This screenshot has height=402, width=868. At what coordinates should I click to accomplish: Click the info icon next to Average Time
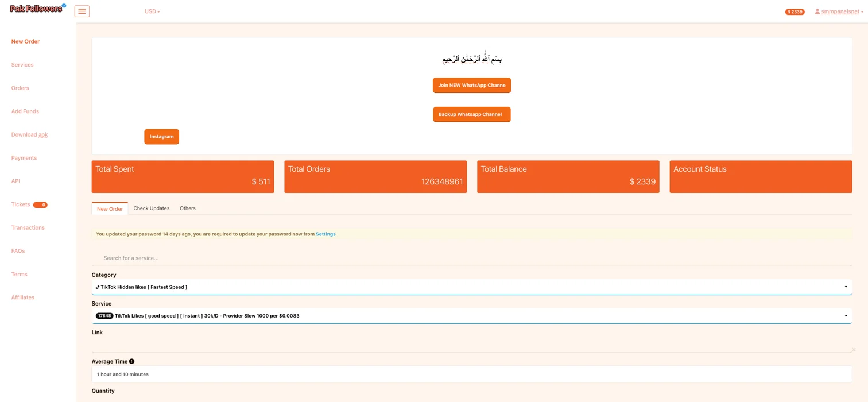(x=131, y=361)
